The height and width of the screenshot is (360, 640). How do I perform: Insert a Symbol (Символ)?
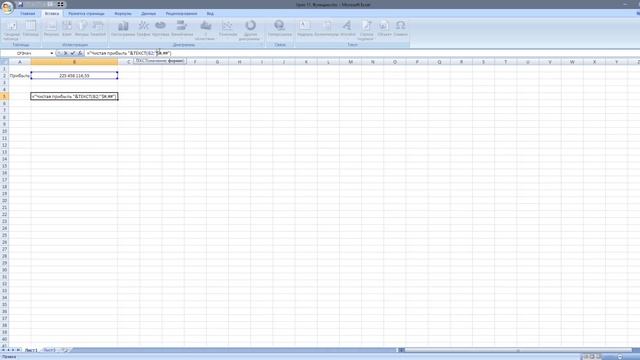(x=401, y=30)
